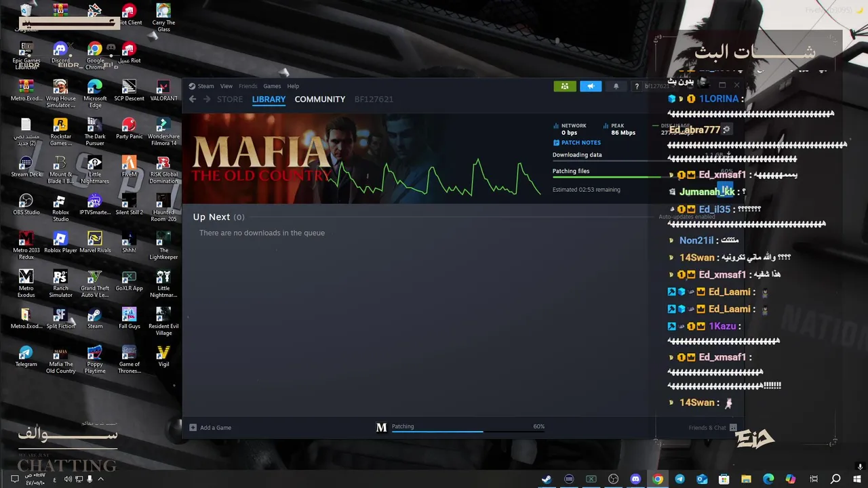868x488 pixels.
Task: Open SCP Descent desktop shortcut
Action: (x=129, y=91)
